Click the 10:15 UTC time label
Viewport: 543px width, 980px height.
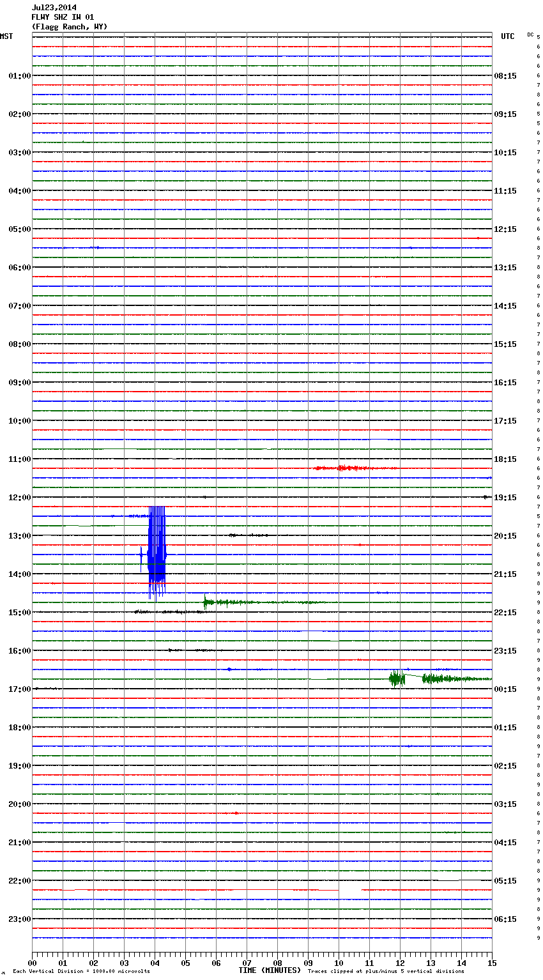[505, 153]
